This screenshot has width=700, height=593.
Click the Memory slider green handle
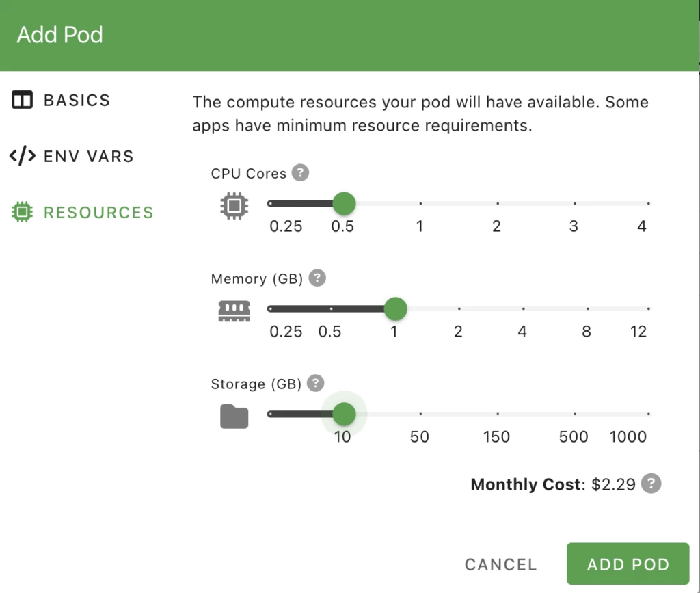(x=395, y=309)
